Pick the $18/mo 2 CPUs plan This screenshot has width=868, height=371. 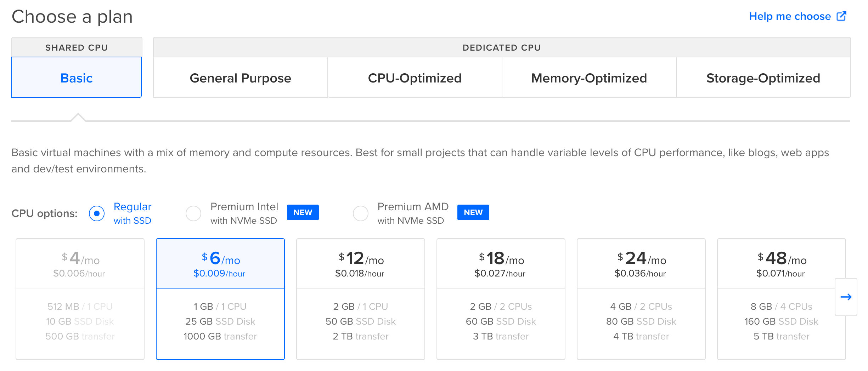[x=501, y=299]
